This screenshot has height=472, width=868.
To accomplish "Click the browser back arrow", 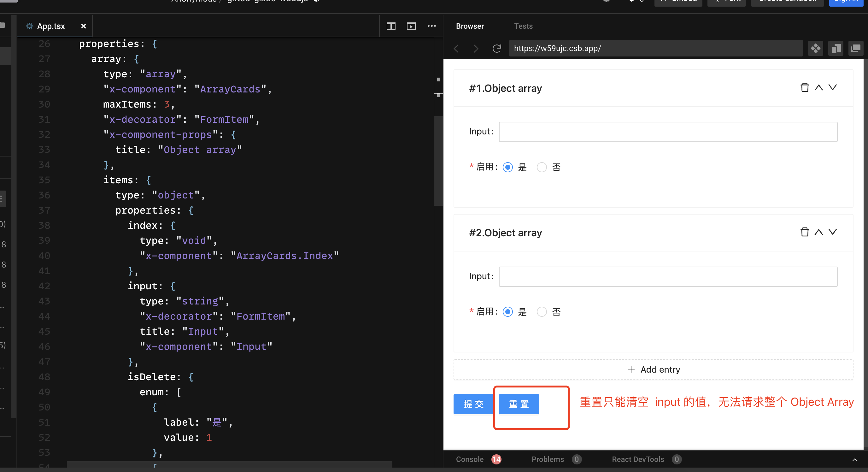I will [456, 49].
